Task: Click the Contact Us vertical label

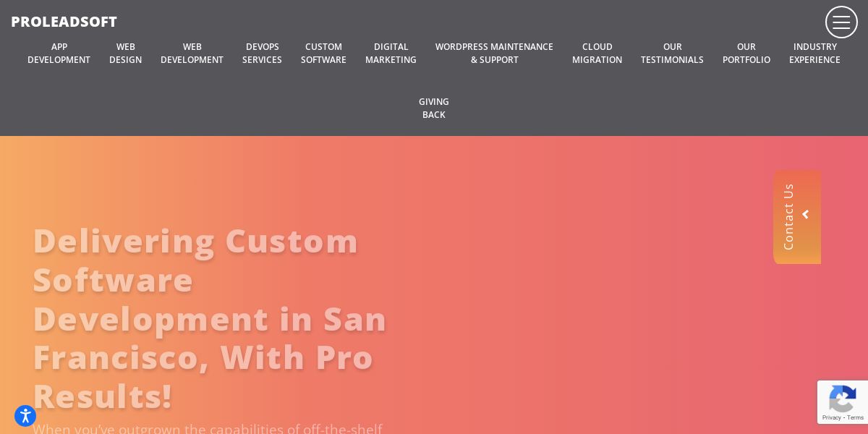Action: (788, 217)
